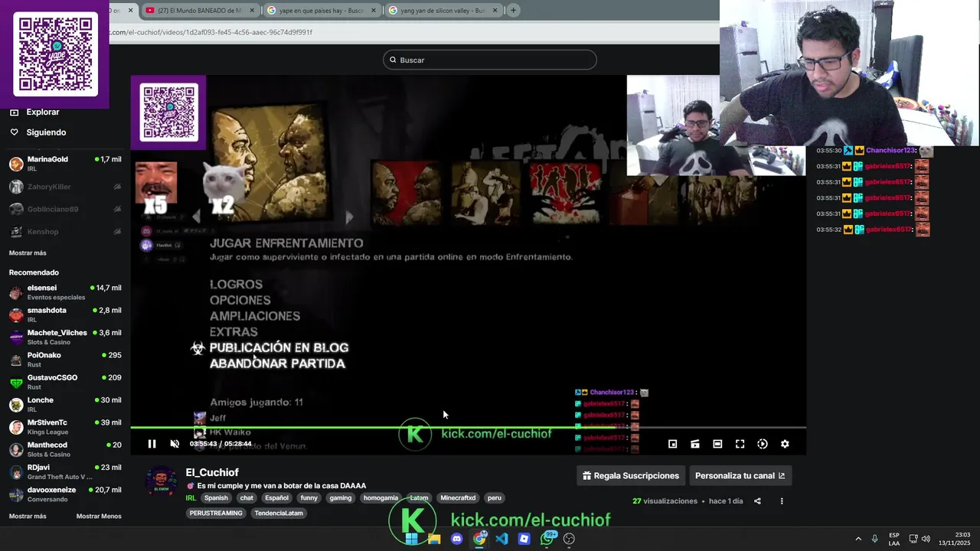Viewport: 980px width, 551px height.
Task: Open the playback speed control
Action: (x=763, y=444)
